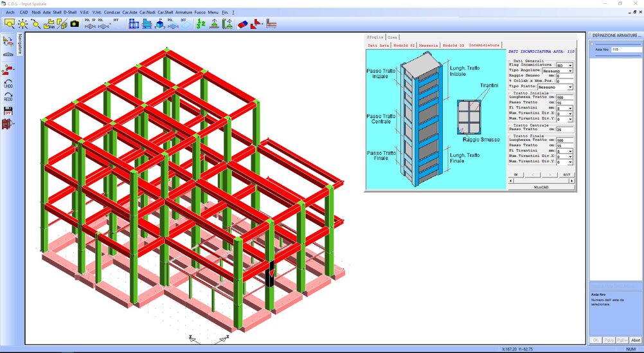
Task: Click the green 1-2-3 numbering icon
Action: (x=201, y=24)
